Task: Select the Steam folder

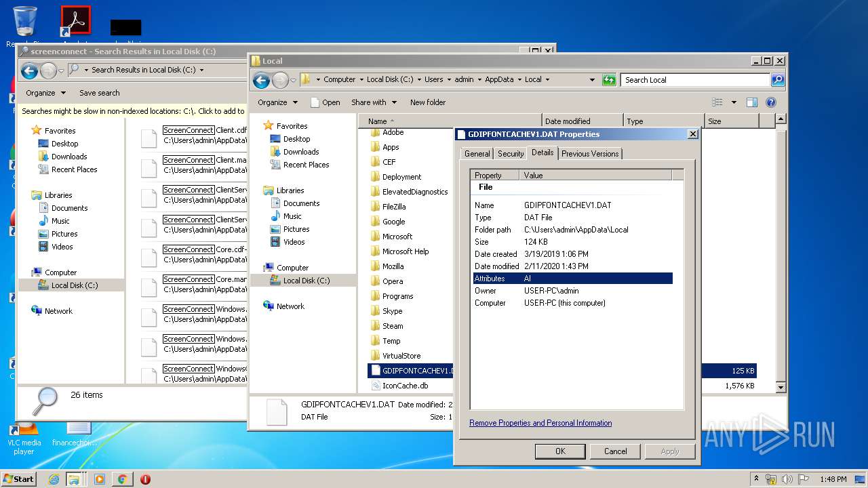Action: (393, 326)
